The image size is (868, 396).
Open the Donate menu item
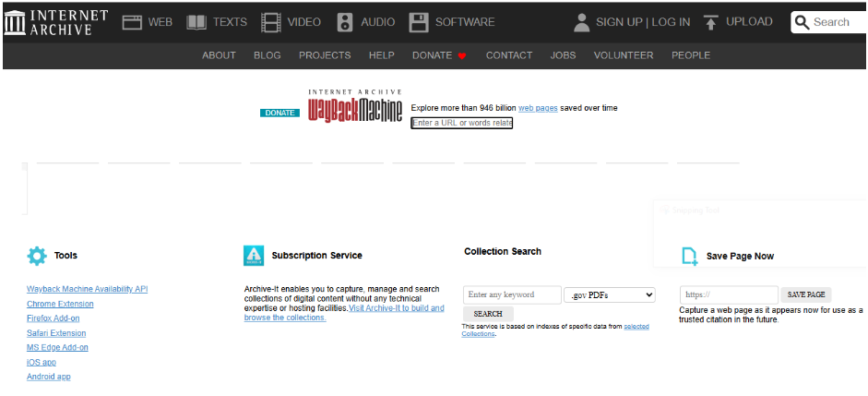click(x=433, y=55)
